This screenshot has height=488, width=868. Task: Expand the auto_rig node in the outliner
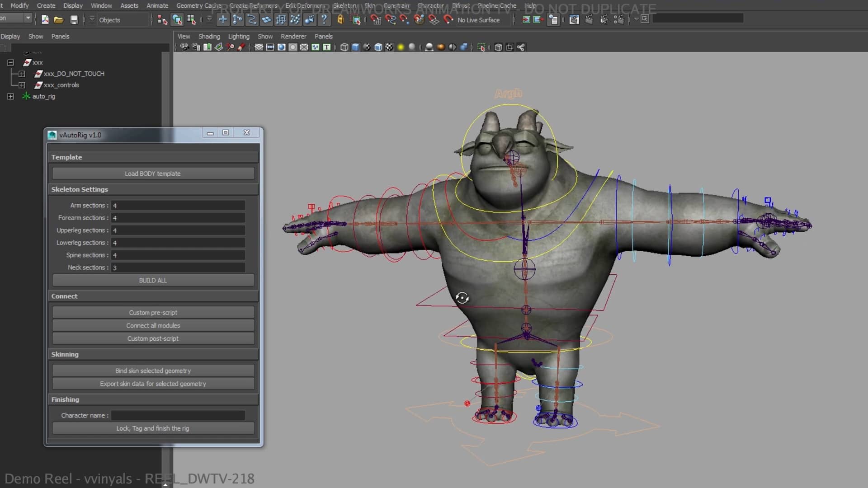click(x=10, y=96)
